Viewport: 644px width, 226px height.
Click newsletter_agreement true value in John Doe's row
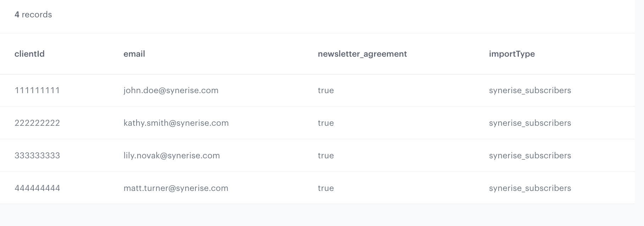(326, 90)
